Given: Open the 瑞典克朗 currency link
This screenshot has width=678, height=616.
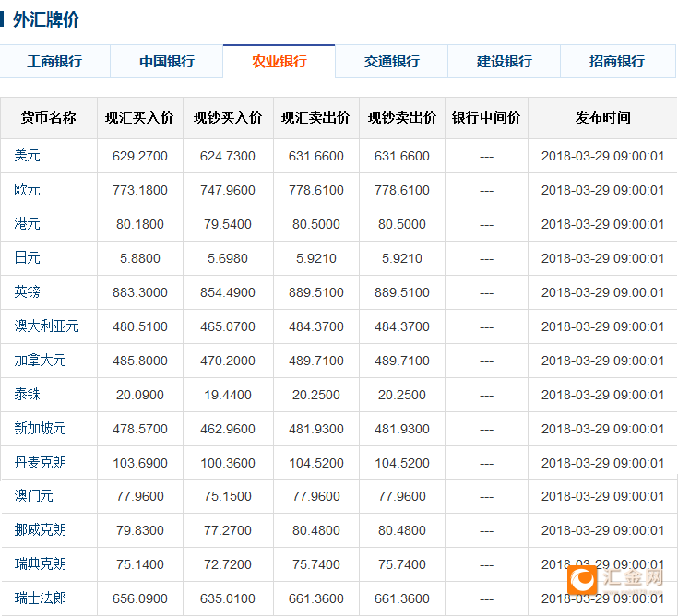Looking at the screenshot, I should 40,564.
